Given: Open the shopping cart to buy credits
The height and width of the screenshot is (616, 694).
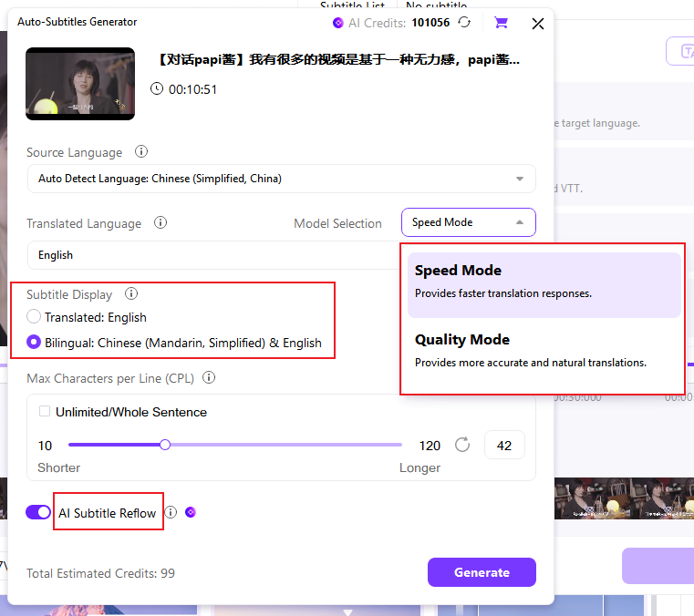Looking at the screenshot, I should click(501, 23).
